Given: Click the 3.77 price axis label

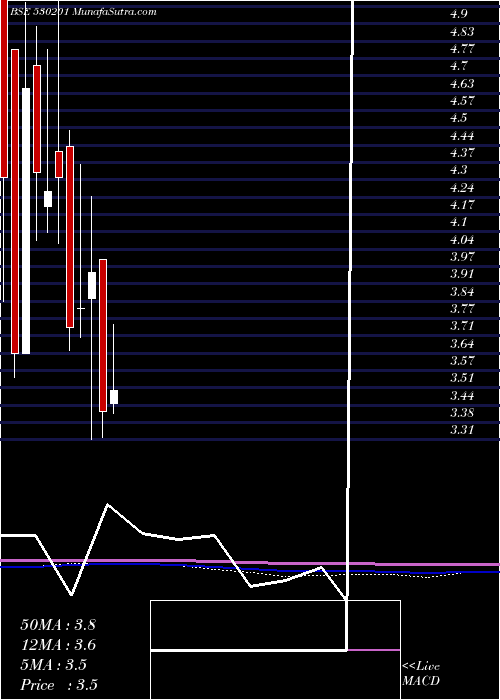Looking at the screenshot, I should pos(462,308).
